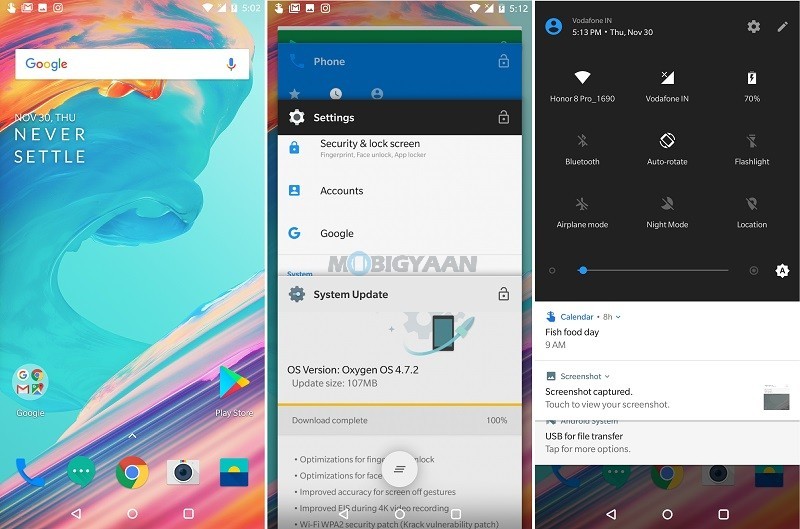Open the Phone dialer from the home dock
This screenshot has width=800, height=529.
coord(29,472)
